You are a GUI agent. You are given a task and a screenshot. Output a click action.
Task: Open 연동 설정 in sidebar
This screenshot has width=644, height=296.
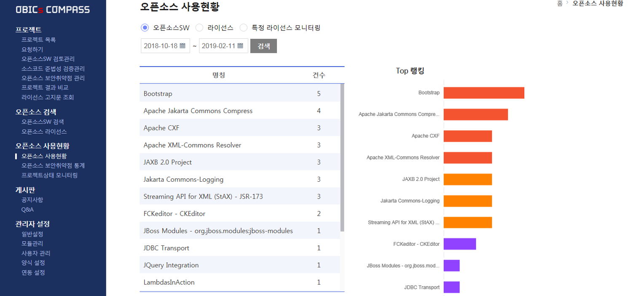(x=33, y=272)
